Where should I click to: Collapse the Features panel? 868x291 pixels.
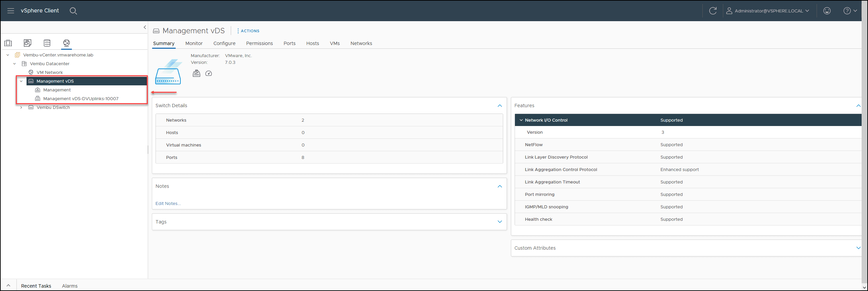click(858, 106)
